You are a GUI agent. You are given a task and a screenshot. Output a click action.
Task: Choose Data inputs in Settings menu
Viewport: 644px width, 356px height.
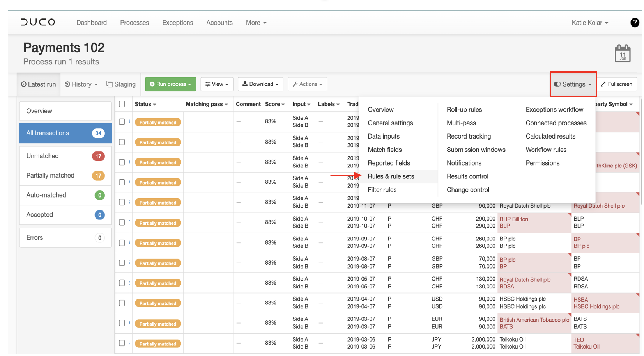384,136
